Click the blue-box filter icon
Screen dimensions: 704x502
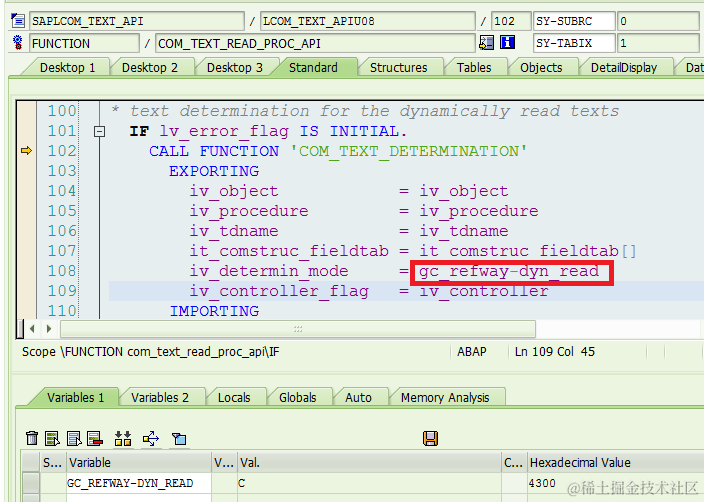(179, 438)
